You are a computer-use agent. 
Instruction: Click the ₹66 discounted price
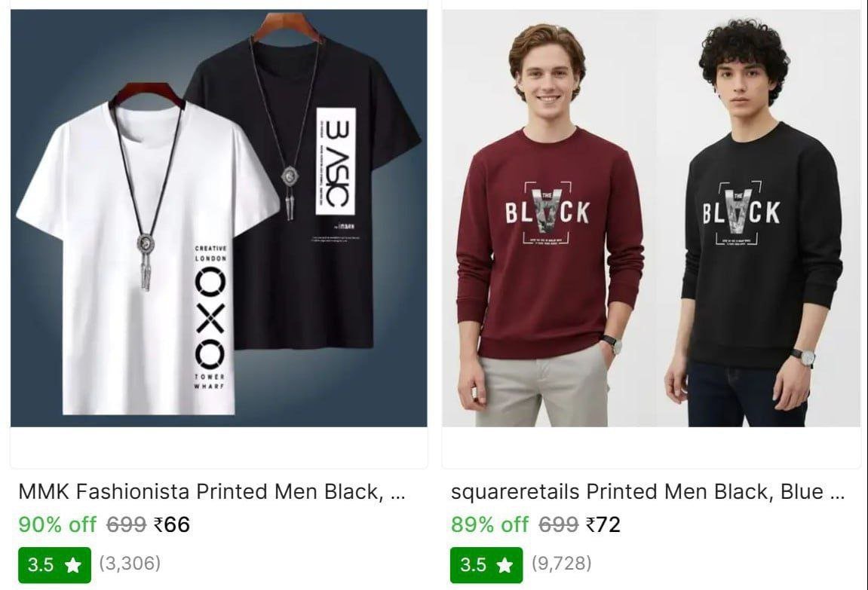point(172,524)
